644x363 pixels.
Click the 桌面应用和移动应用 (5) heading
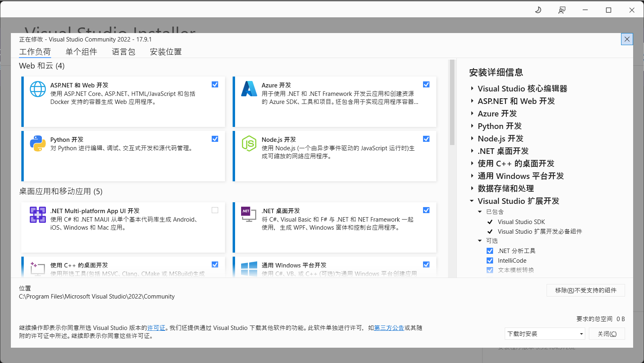61,191
